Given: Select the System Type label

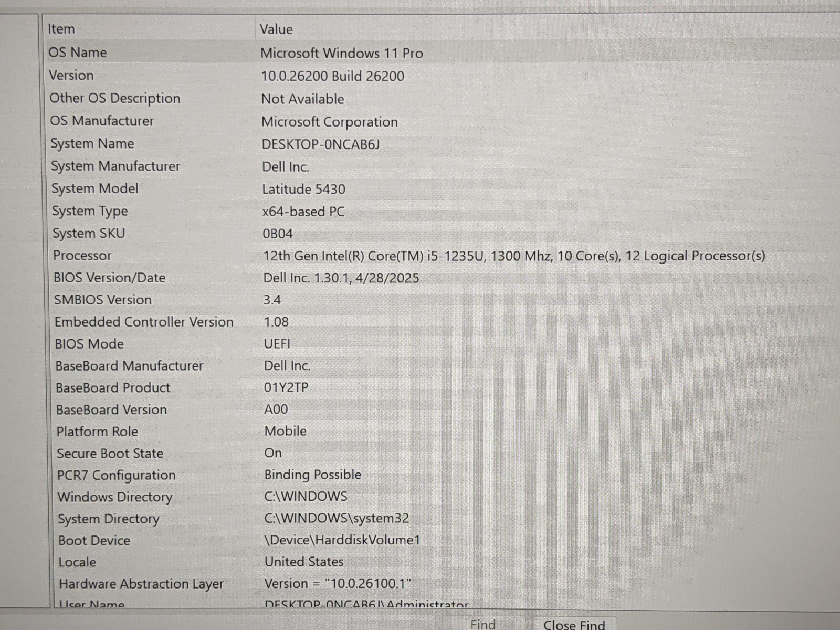Looking at the screenshot, I should pyautogui.click(x=90, y=211).
